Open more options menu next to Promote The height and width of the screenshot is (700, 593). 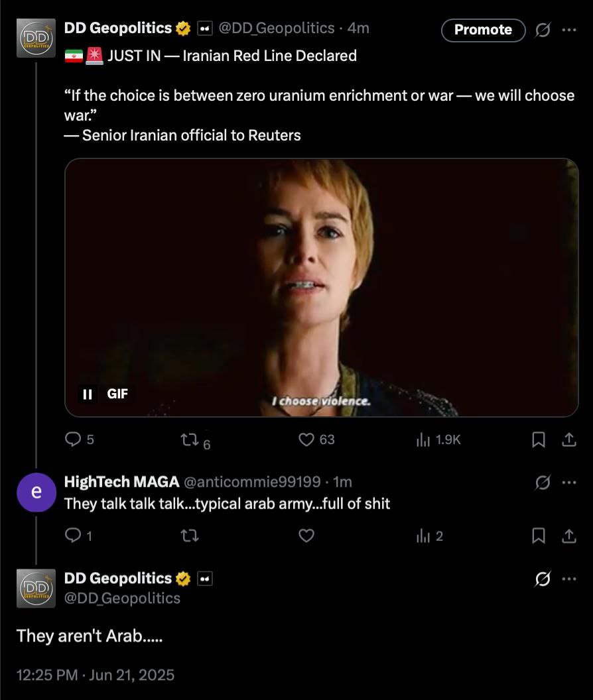click(x=568, y=30)
